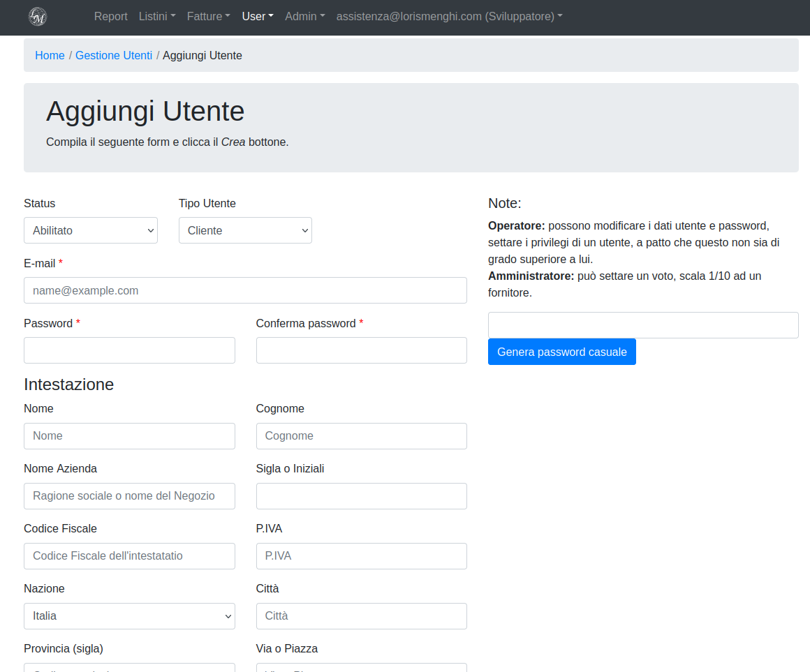
Task: Expand the Listini dropdown menu
Action: [157, 17]
